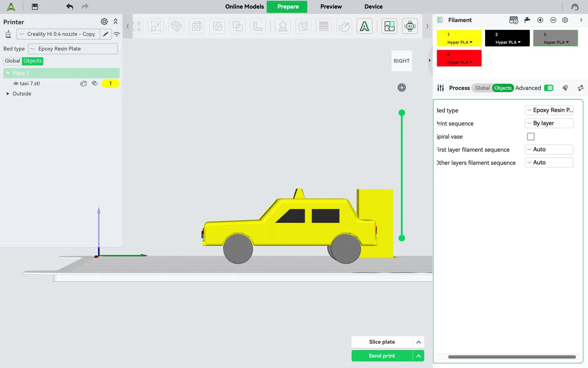Expand the Outside tree item
Screen dimensions: 588x368
[x=8, y=94]
